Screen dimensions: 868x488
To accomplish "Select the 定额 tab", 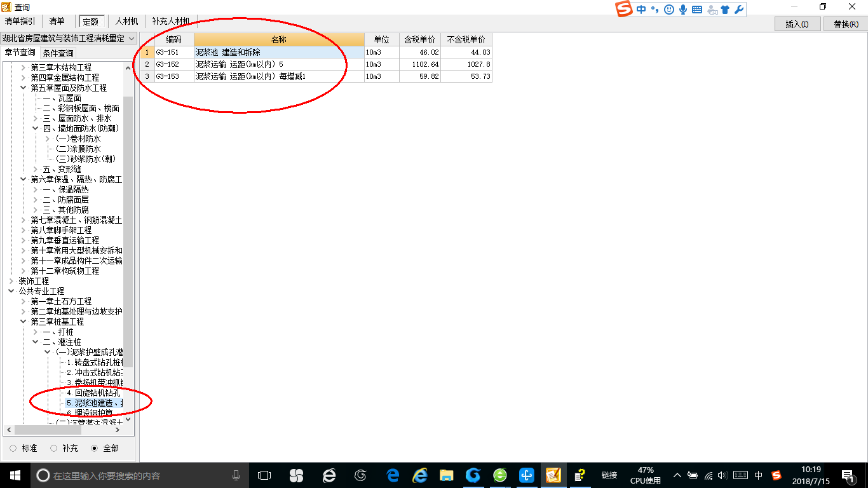I will coord(92,22).
